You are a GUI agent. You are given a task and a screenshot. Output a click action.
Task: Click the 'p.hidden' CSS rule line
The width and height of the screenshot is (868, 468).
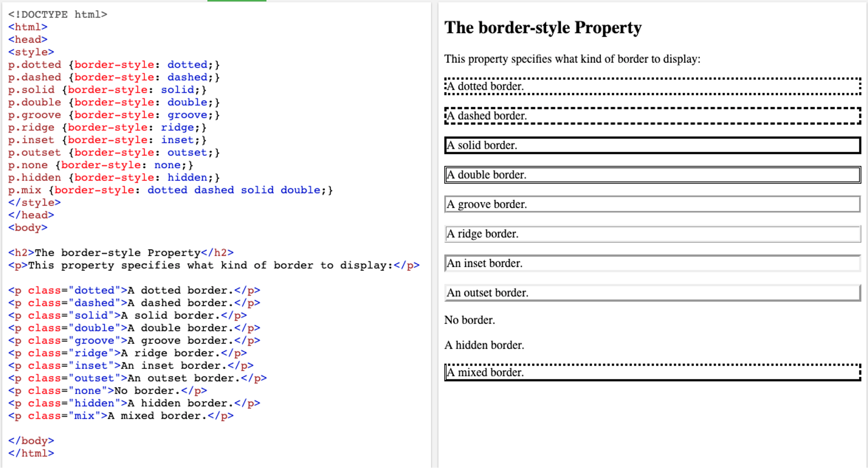pyautogui.click(x=114, y=178)
